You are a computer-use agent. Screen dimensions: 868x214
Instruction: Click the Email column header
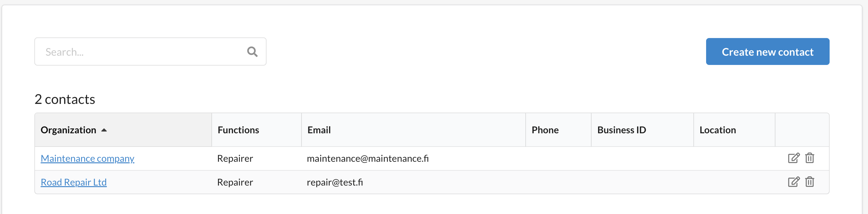click(319, 130)
